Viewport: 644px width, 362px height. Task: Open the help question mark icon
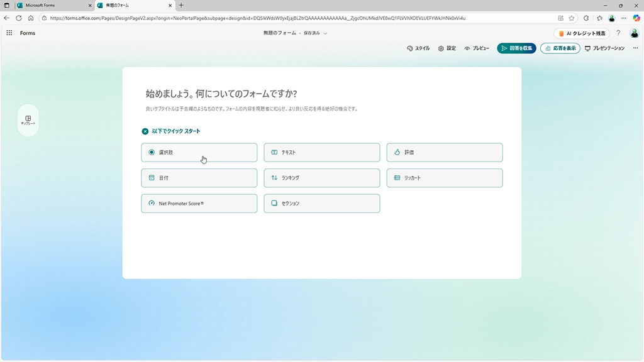tap(618, 33)
